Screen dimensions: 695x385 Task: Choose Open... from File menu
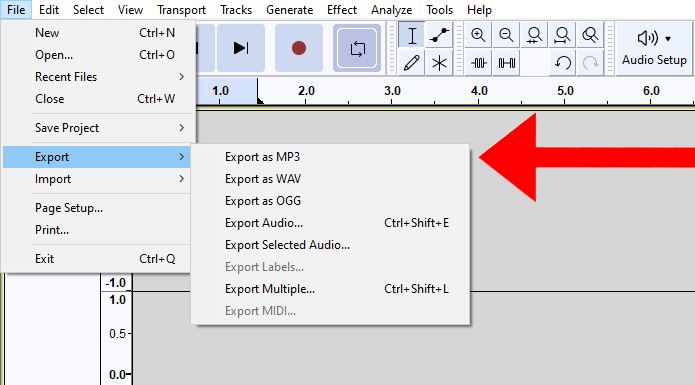(x=98, y=55)
